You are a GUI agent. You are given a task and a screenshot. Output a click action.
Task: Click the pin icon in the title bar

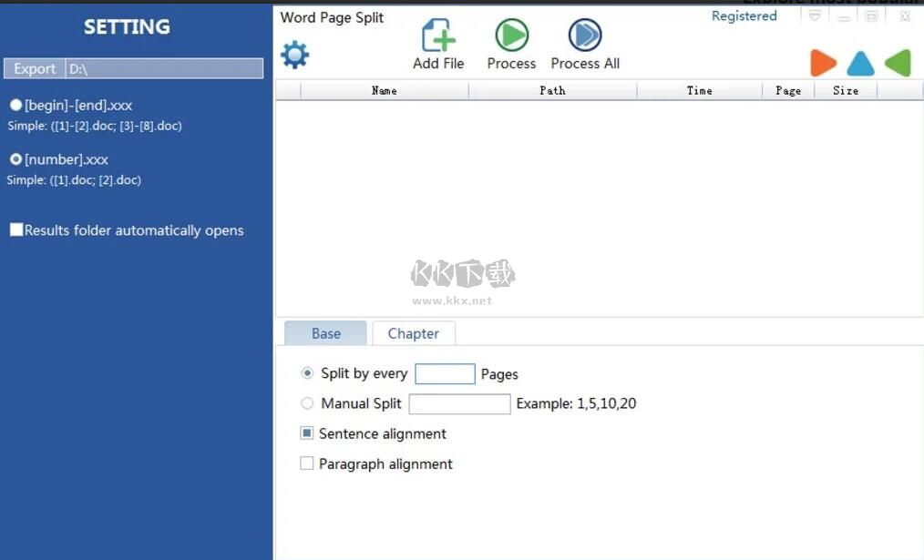pos(815,15)
